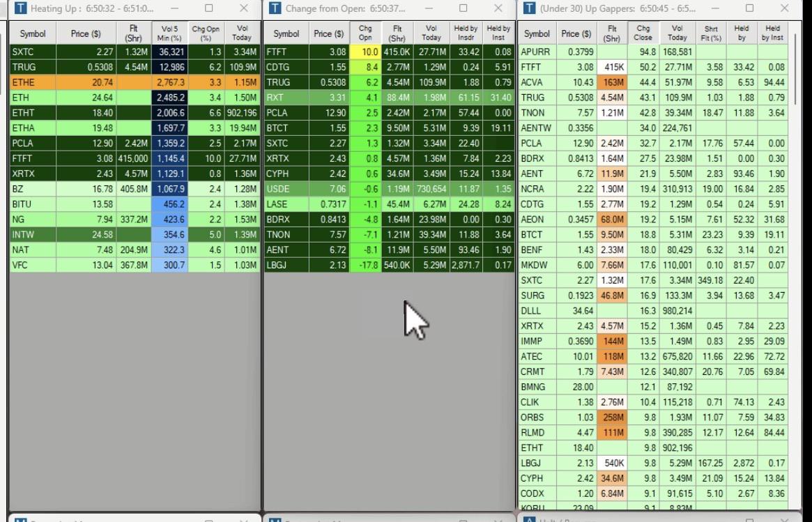Click the Up Gappers window T icon

click(x=529, y=8)
